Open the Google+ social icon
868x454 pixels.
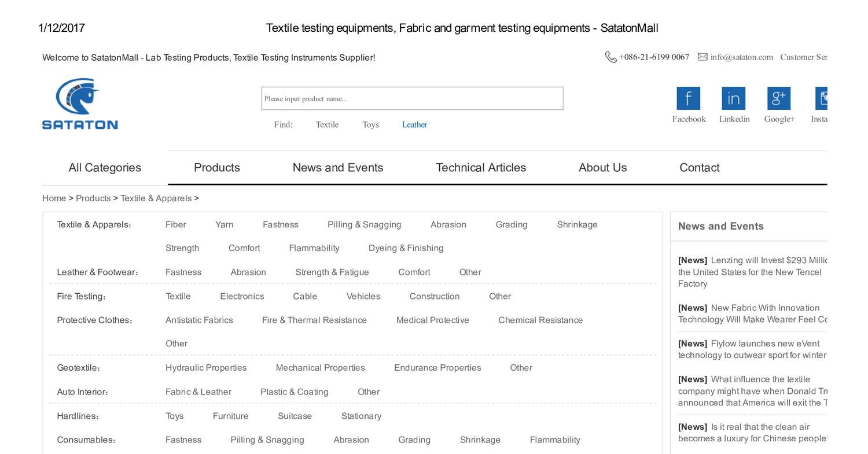pos(778,98)
